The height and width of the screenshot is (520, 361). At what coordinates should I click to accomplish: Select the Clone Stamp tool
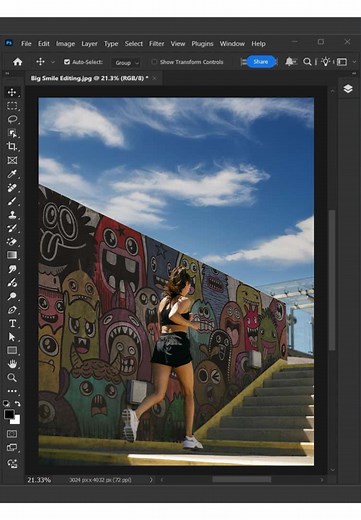(x=12, y=215)
